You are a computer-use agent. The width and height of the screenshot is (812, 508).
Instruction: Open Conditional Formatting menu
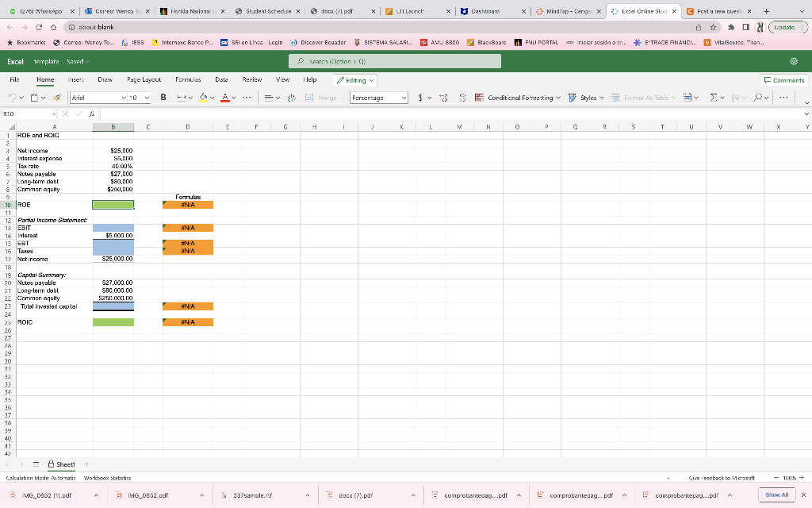[517, 98]
